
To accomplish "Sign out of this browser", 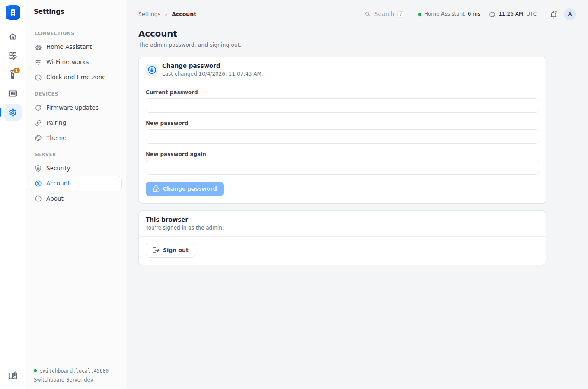I will [170, 250].
